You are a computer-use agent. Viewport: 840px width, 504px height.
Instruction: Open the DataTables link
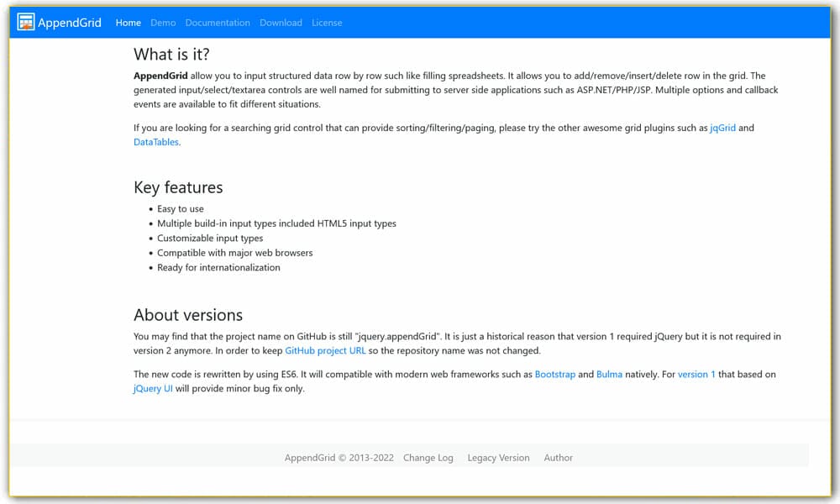(x=155, y=143)
